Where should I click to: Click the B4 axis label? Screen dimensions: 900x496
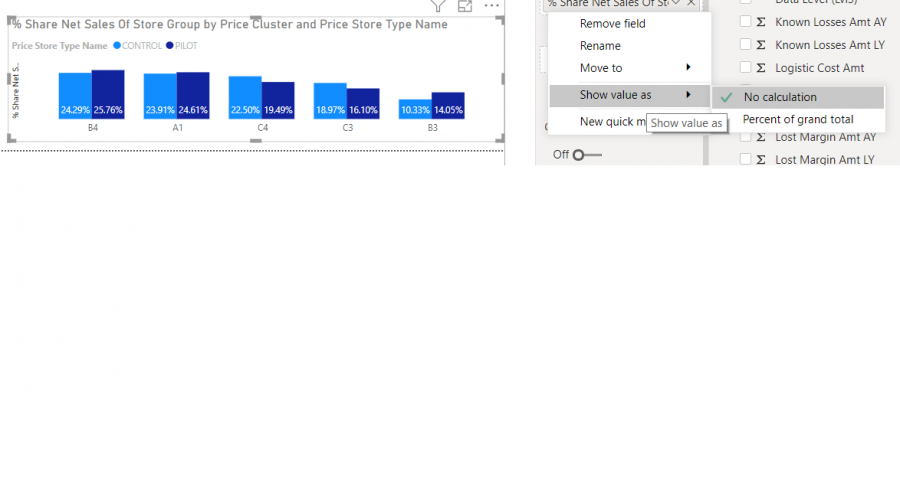pyautogui.click(x=92, y=127)
